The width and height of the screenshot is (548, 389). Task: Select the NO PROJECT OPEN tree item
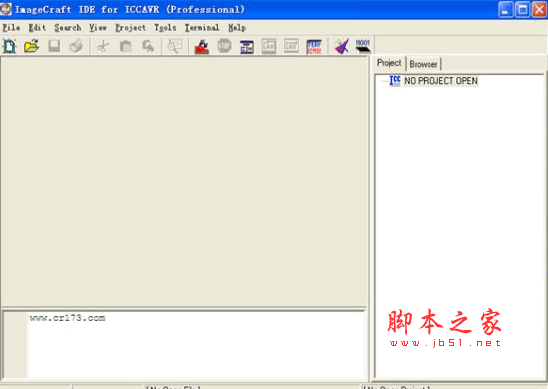441,81
